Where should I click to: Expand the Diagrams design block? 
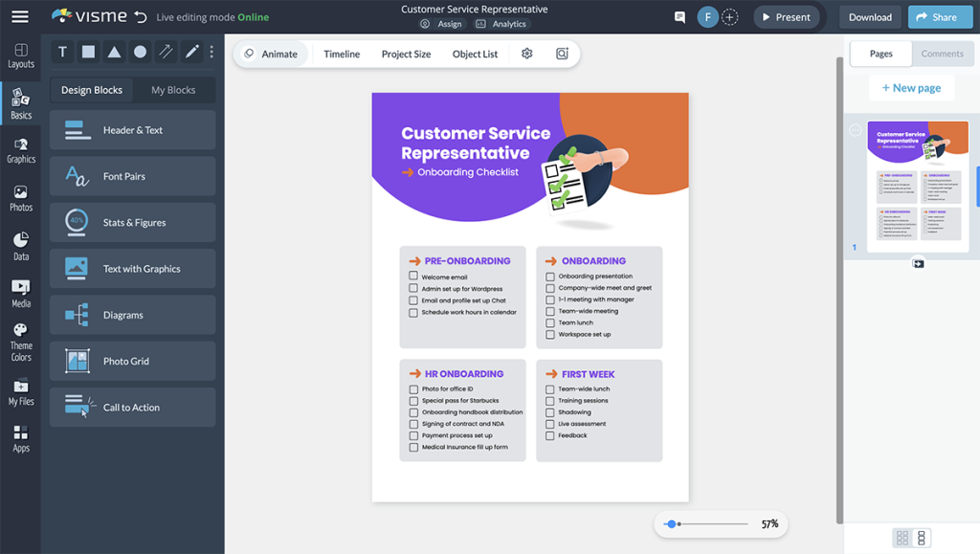[x=132, y=314]
